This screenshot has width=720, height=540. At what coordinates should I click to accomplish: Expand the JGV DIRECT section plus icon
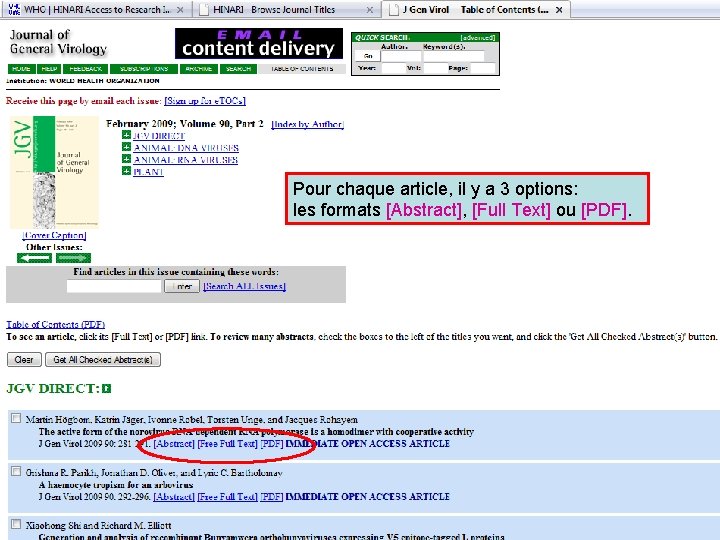[x=126, y=135]
